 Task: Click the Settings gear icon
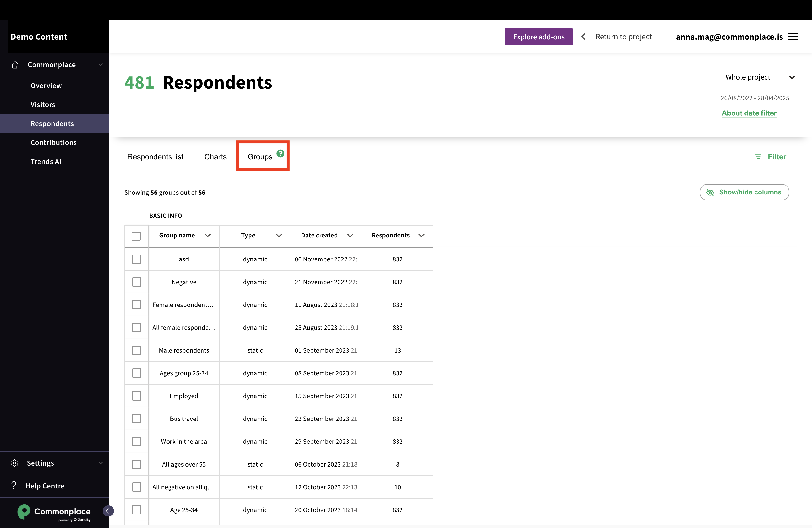[14, 463]
